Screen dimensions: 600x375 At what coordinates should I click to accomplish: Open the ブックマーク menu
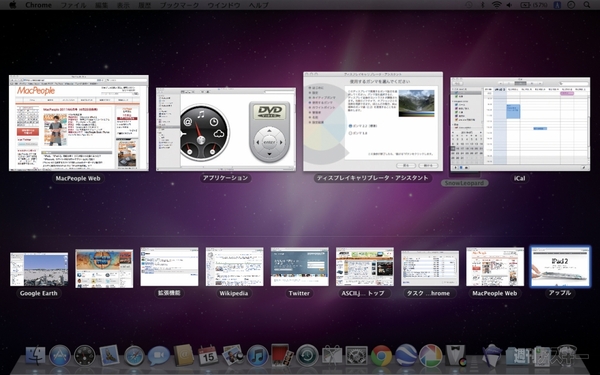click(x=179, y=5)
